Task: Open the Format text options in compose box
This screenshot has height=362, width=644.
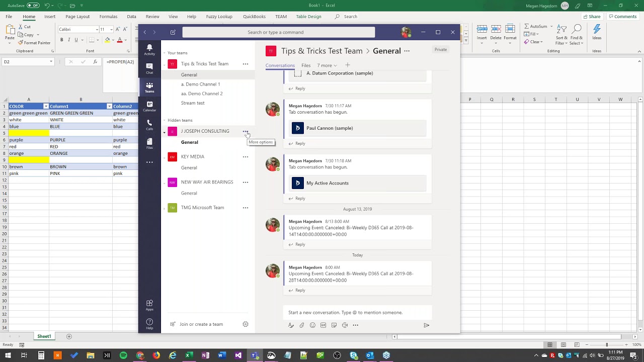Action: tap(291, 325)
